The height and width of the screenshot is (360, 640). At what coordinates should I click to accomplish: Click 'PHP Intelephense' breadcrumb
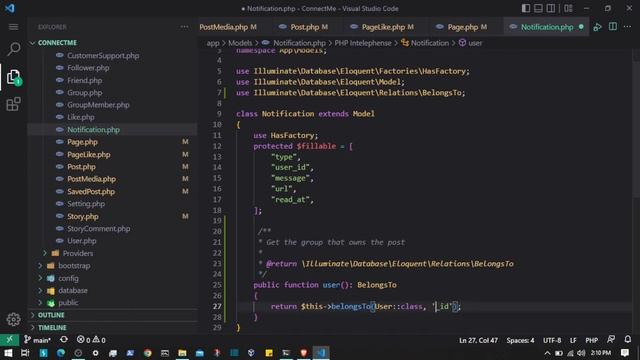click(363, 43)
